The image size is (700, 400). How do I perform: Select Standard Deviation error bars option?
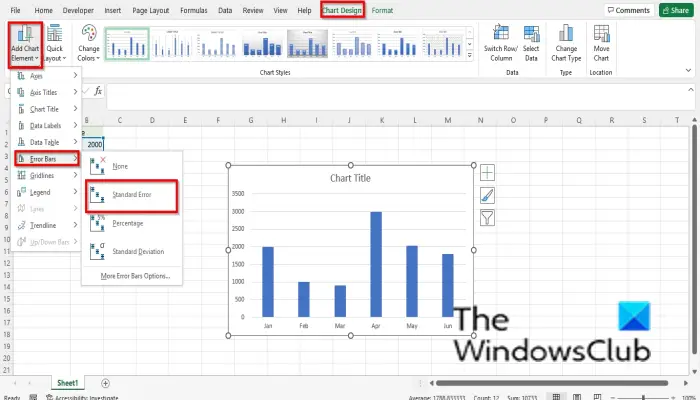132,251
